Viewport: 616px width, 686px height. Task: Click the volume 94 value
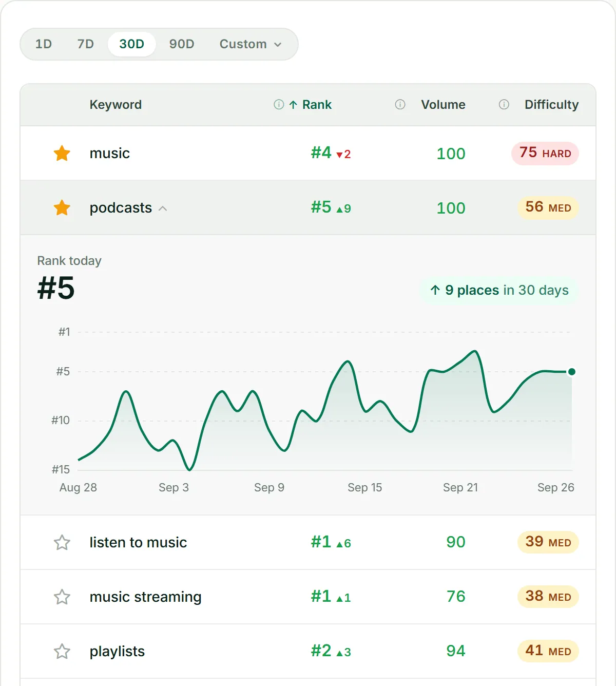(x=456, y=651)
